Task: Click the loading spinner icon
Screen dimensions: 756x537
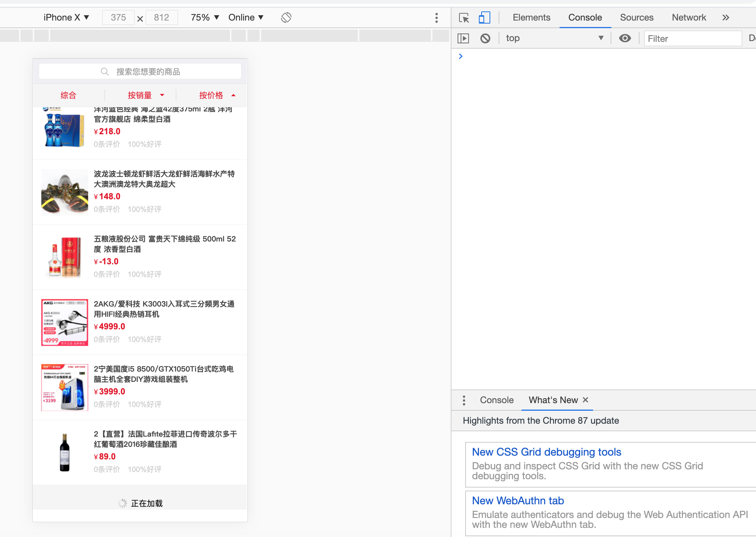Action: pos(122,503)
